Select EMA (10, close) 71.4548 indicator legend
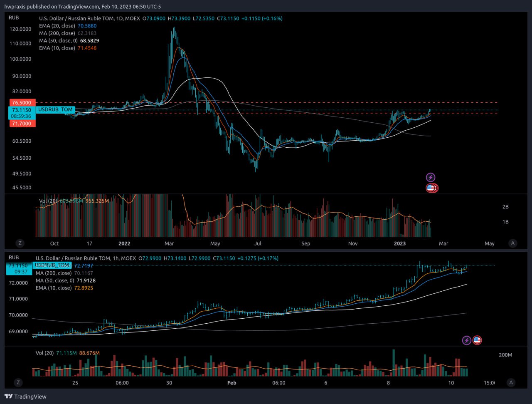 click(x=68, y=48)
